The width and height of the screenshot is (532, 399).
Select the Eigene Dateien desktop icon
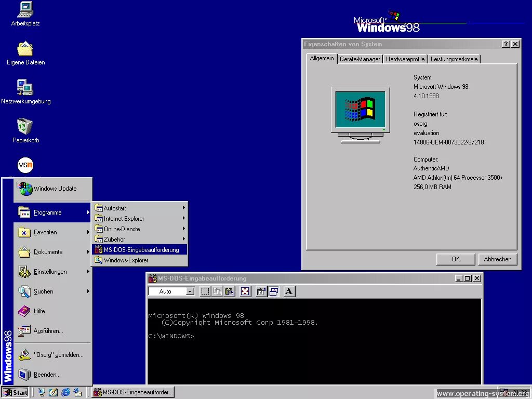[25, 53]
